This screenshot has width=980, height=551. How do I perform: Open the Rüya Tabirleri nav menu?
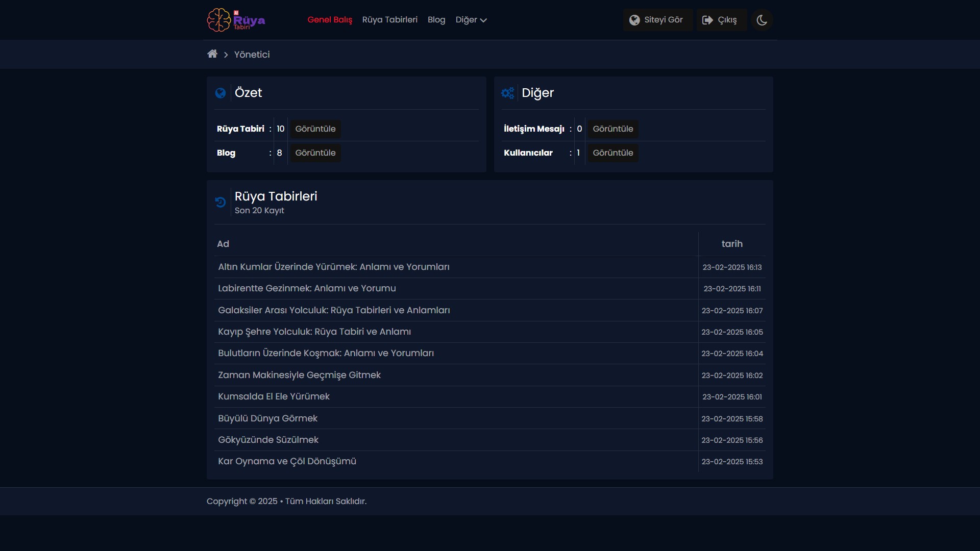click(390, 20)
